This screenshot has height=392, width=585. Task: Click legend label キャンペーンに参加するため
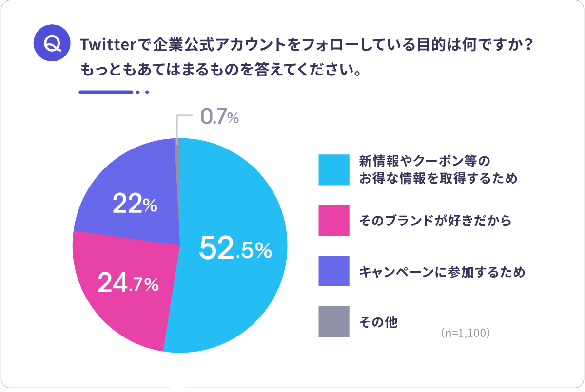[442, 271]
